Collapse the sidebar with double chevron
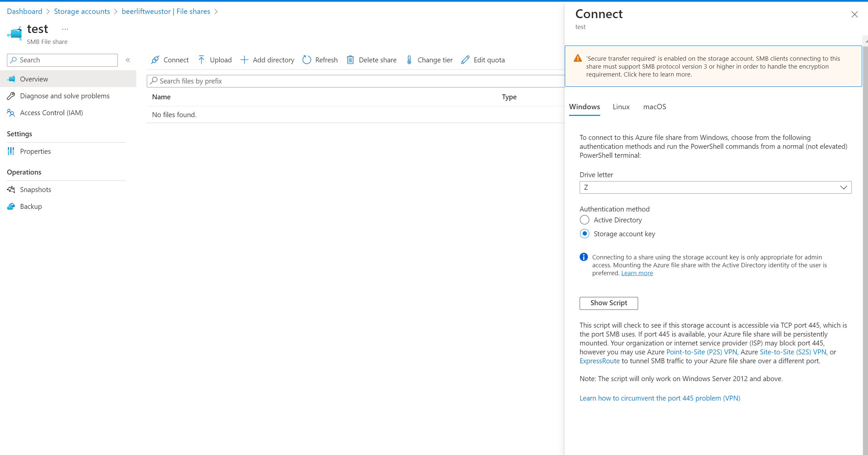868x455 pixels. [x=128, y=60]
